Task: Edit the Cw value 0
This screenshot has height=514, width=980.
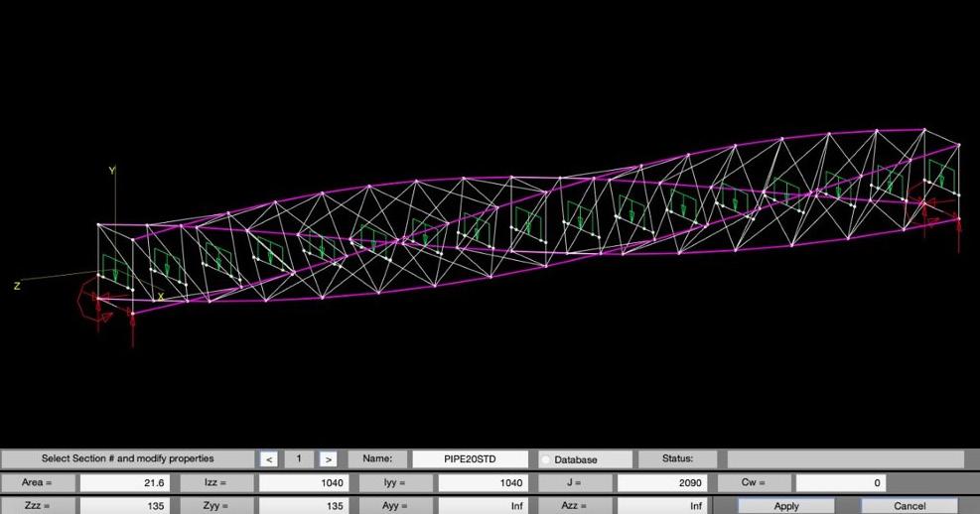Action: [841, 483]
